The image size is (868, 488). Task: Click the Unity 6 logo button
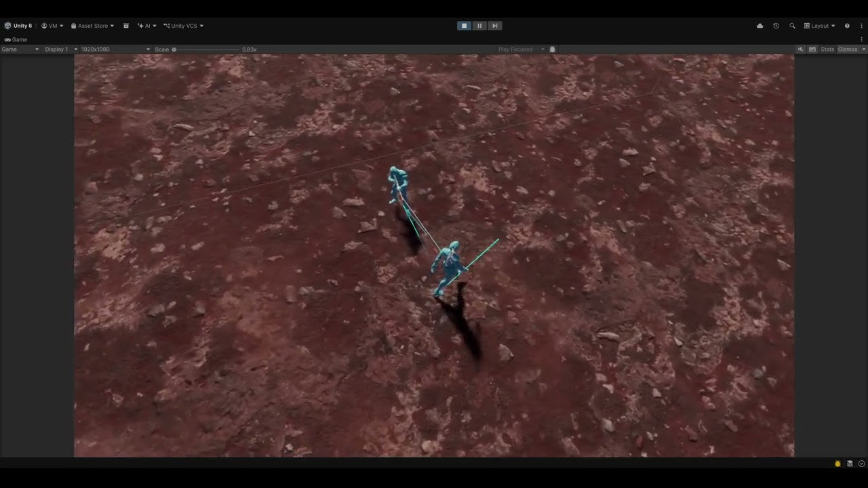point(18,26)
